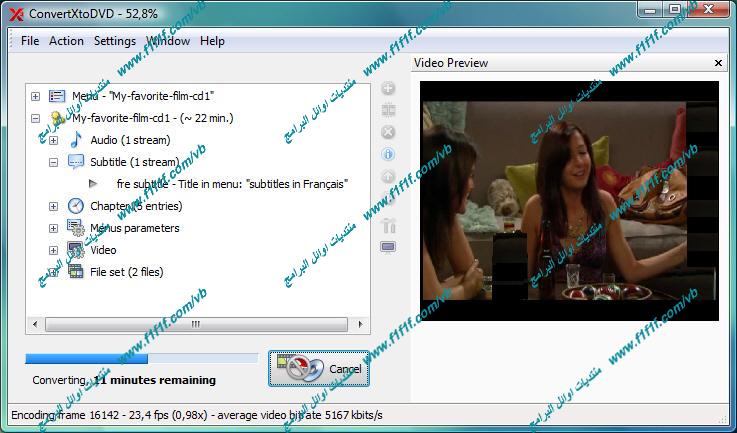Viewport: 737px width, 433px height.
Task: Click the blue information icon
Action: [x=388, y=154]
